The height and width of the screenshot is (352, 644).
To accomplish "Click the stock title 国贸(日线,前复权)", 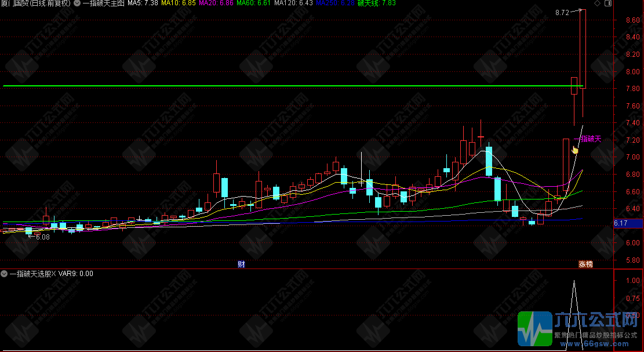I will click(36, 3).
